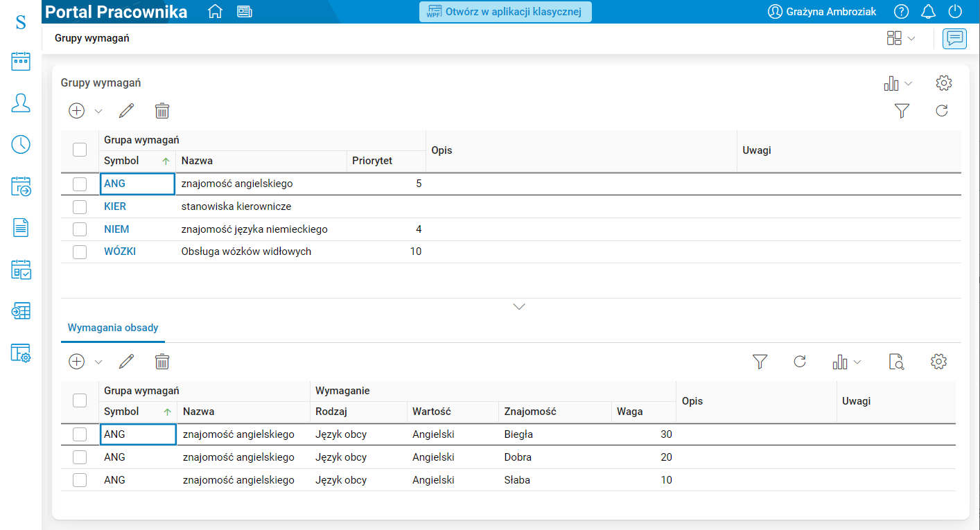This screenshot has width=980, height=530.
Task: Check the Biegła requirement row checkbox
Action: tap(80, 434)
